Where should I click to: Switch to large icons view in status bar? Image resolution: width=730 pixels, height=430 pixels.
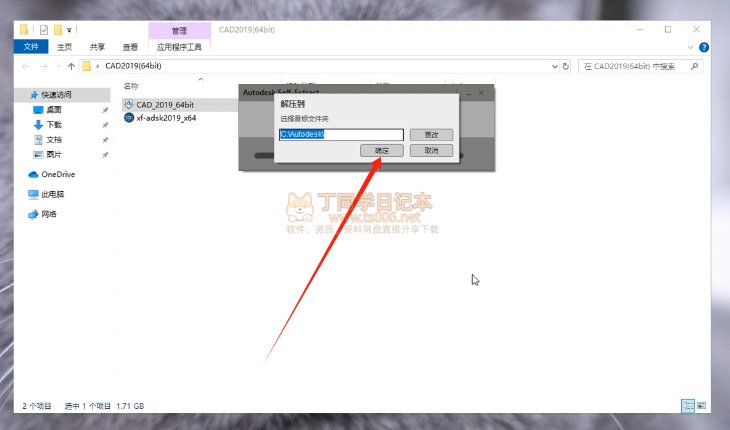point(702,406)
